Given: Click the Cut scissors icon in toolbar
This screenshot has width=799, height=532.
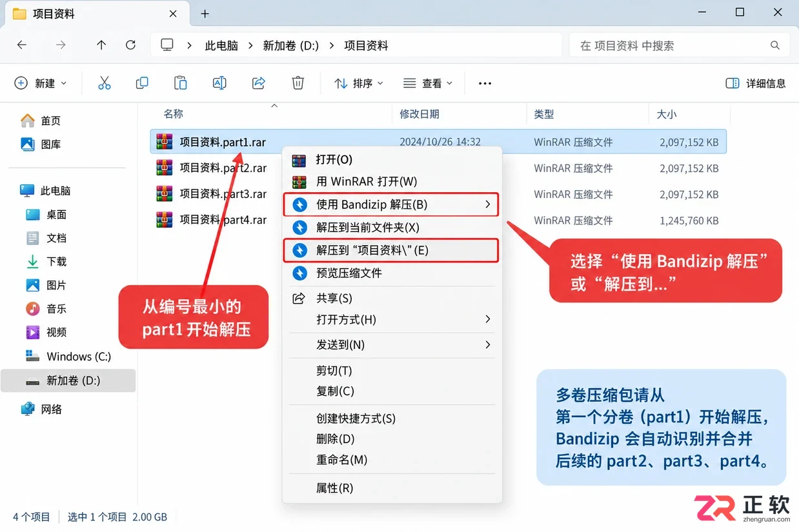Looking at the screenshot, I should pyautogui.click(x=104, y=83).
